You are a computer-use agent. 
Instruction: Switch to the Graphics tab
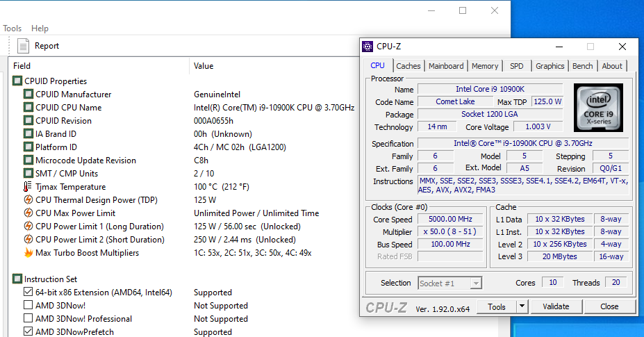click(550, 66)
